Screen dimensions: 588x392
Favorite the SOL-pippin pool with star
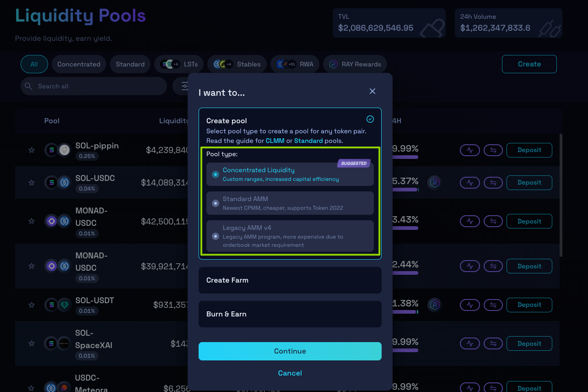click(32, 150)
